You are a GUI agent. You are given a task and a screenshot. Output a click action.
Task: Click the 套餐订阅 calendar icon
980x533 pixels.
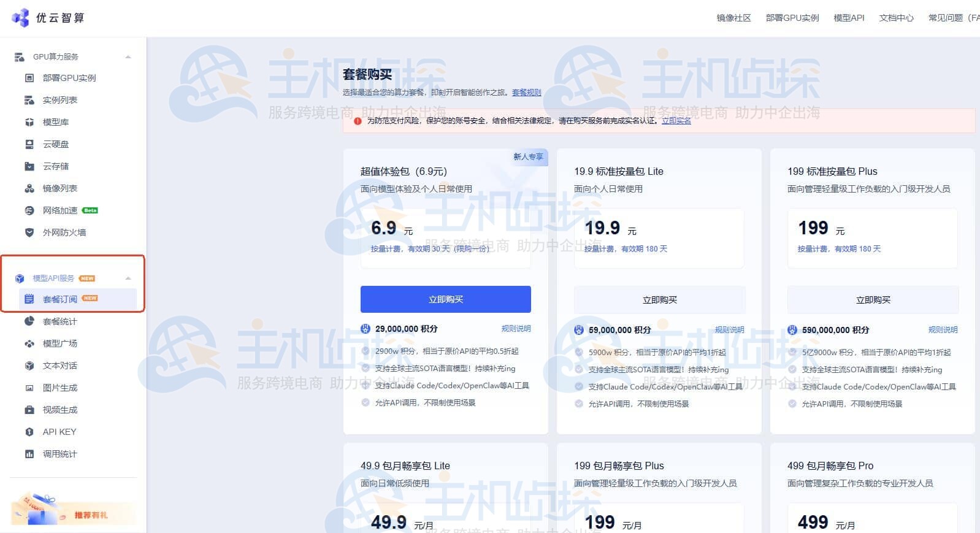29,299
